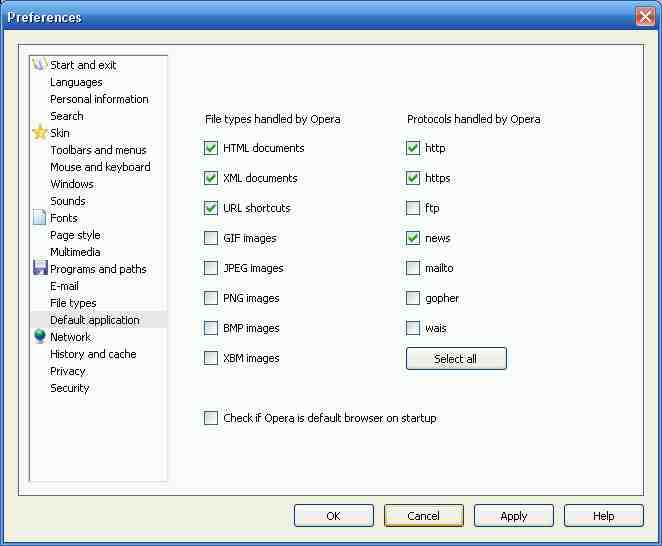
Task: Open Personal information section
Action: point(99,99)
